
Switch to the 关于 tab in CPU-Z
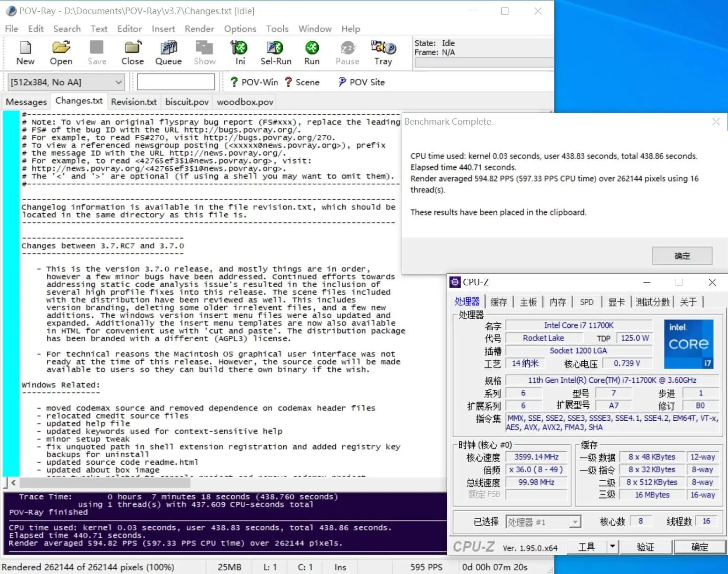[688, 302]
